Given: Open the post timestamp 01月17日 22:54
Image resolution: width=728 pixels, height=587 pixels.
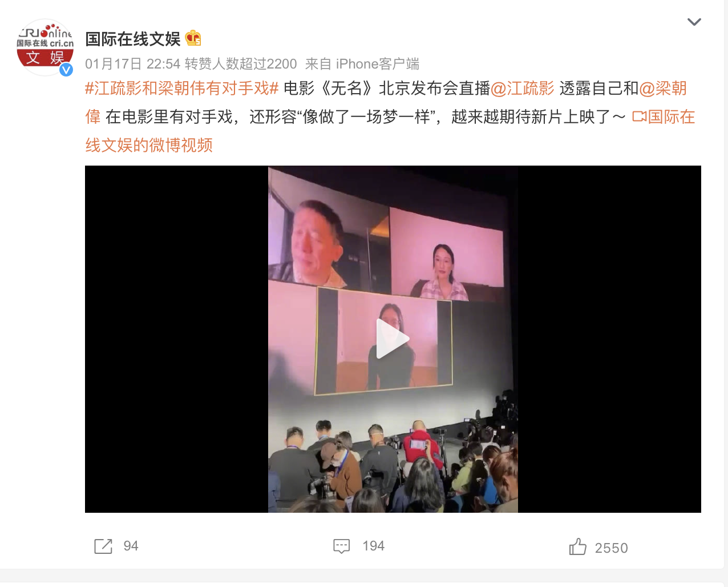Looking at the screenshot, I should (x=132, y=64).
